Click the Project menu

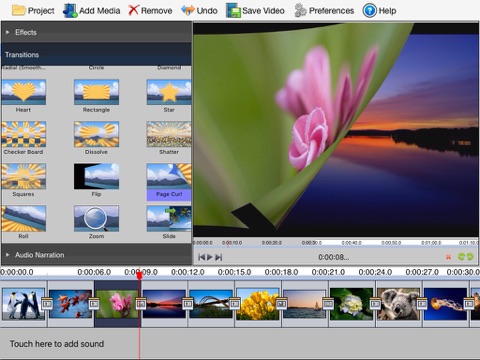coord(33,11)
